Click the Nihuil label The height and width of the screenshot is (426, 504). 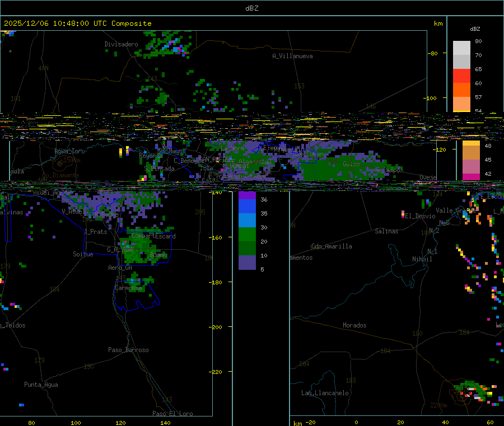(422, 259)
